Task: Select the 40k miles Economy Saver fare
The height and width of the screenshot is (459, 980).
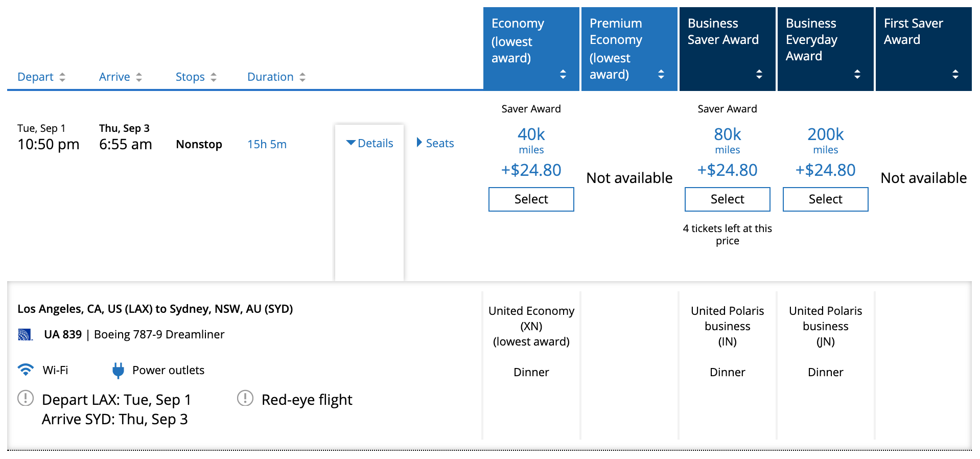Action: pyautogui.click(x=531, y=199)
